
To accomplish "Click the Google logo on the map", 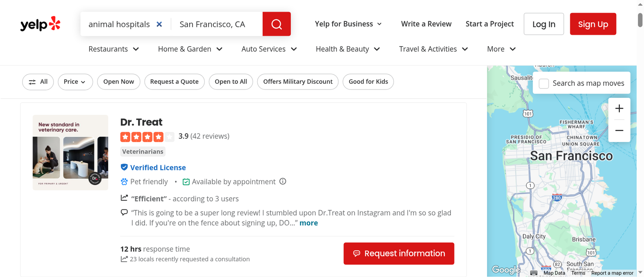I will tap(506, 270).
